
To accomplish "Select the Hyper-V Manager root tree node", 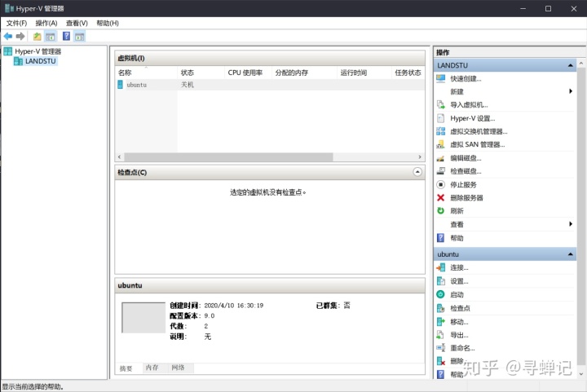I will pos(38,51).
